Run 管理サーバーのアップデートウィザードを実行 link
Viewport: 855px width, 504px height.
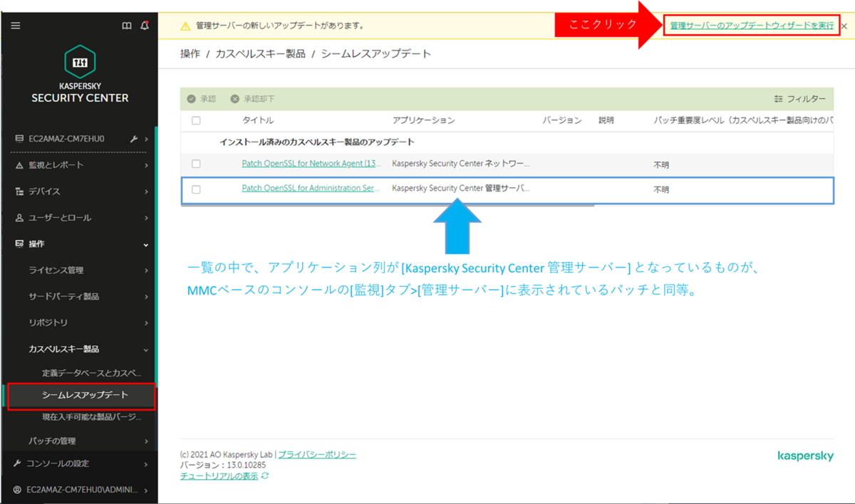[x=752, y=26]
